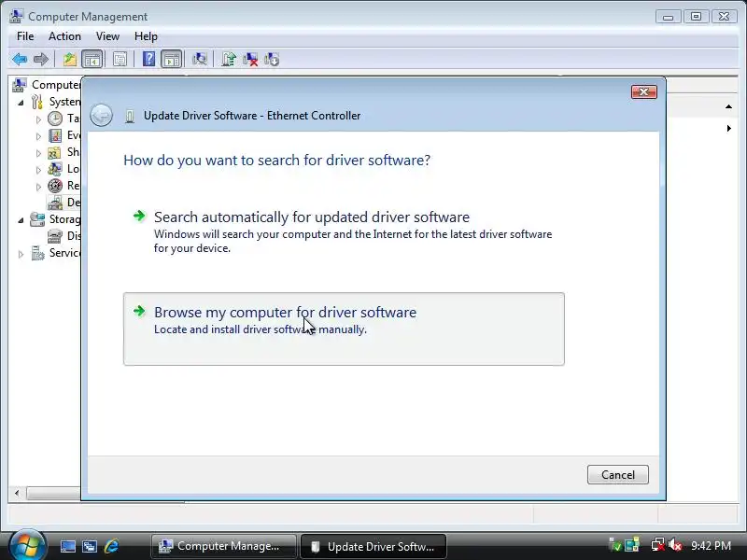Select the Event Viewer icon in tree
The image size is (747, 560).
55,135
